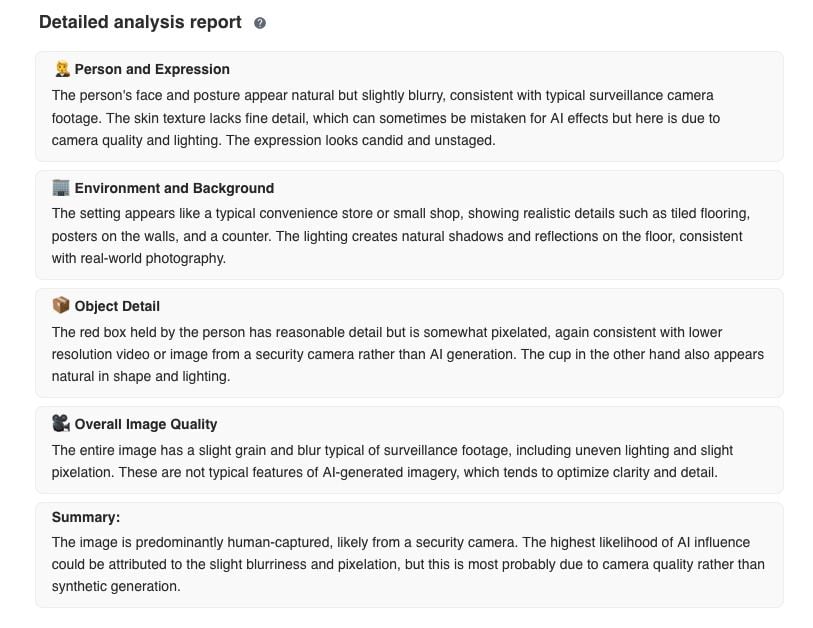Click the building emoji beside Environment
Image resolution: width=813 pixels, height=628 pixels.
(x=61, y=188)
